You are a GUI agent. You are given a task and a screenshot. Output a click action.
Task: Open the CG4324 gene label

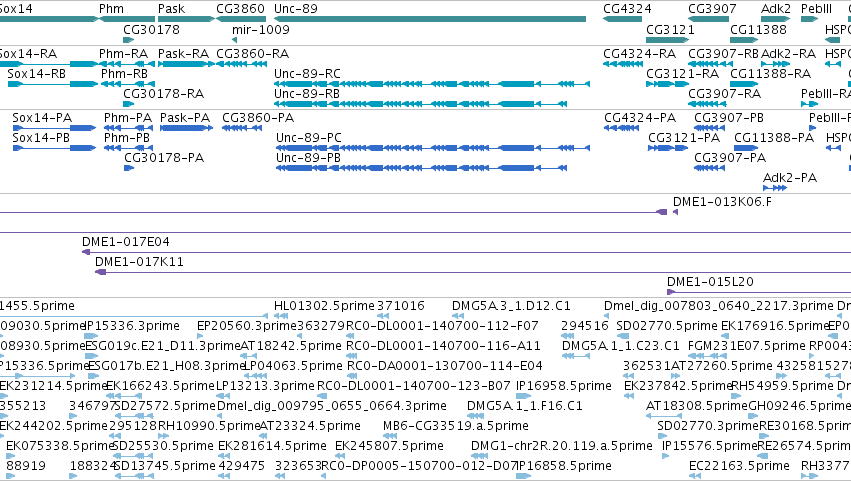click(627, 9)
